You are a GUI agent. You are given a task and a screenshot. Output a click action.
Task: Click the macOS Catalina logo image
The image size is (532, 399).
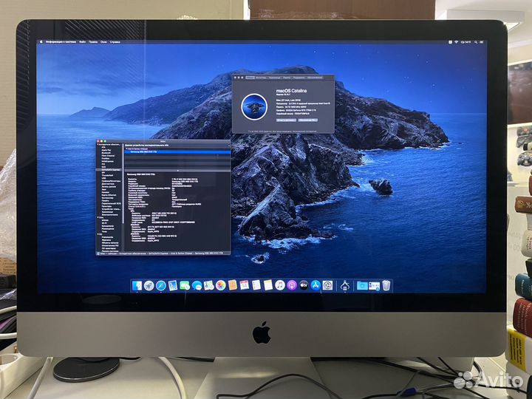[x=254, y=107]
